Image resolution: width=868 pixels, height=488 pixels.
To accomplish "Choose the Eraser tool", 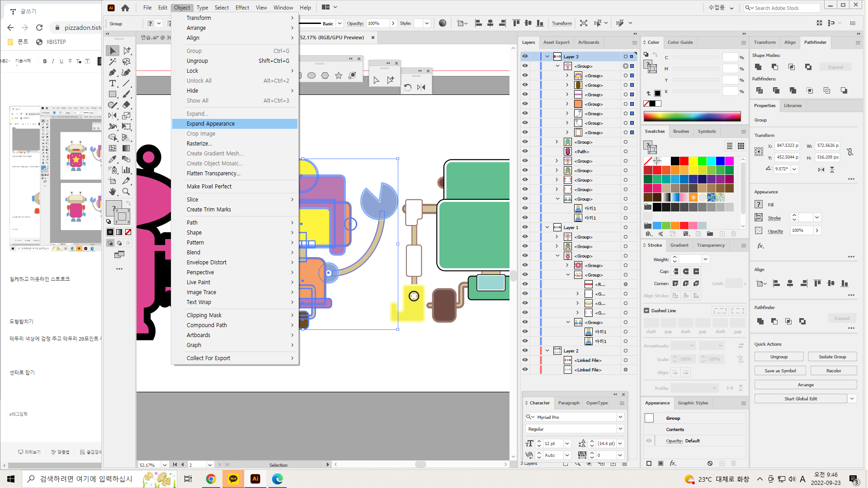I will point(126,105).
